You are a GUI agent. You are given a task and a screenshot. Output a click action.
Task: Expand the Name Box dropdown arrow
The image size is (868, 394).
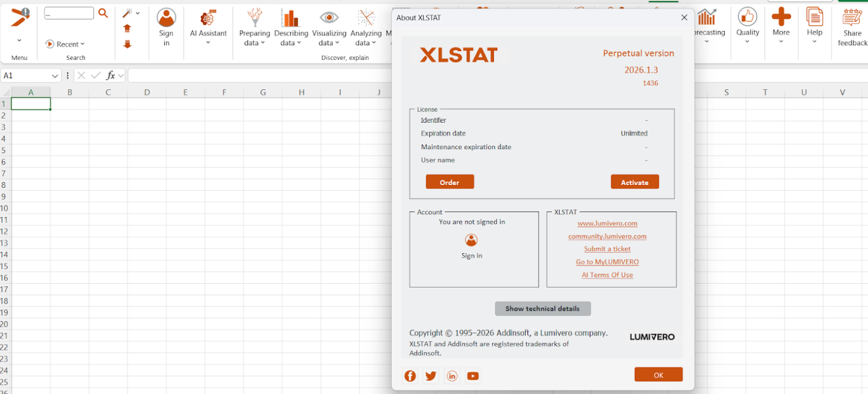pyautogui.click(x=55, y=76)
